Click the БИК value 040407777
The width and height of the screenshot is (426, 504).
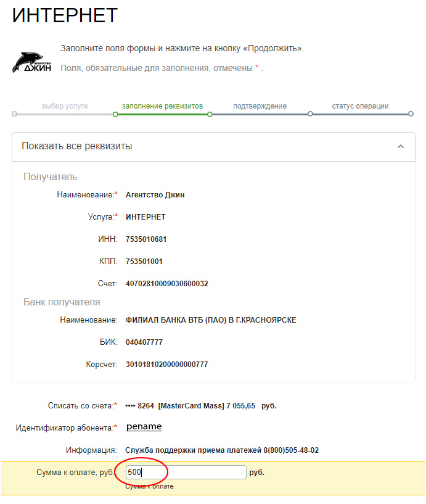tap(144, 342)
